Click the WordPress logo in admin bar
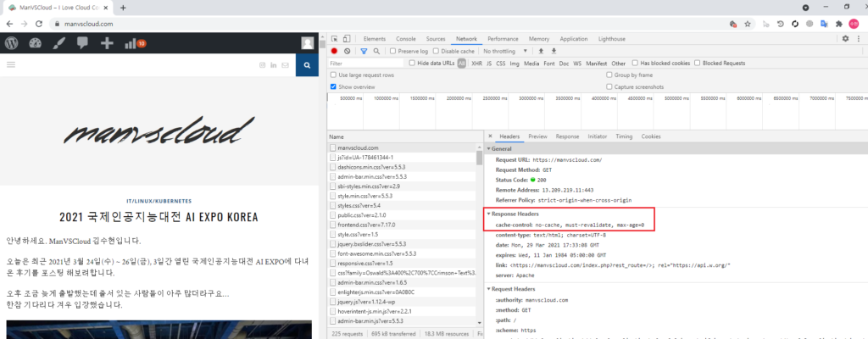 click(12, 43)
